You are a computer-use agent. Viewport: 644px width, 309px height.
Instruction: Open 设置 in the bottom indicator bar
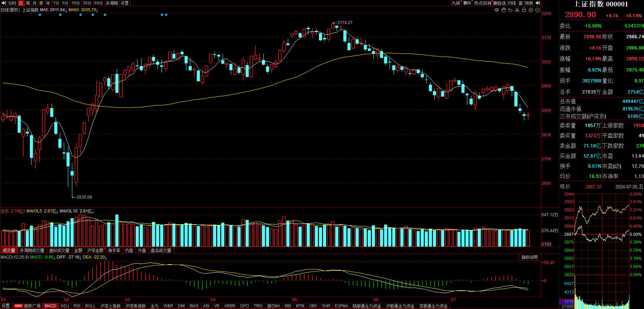(x=6, y=306)
